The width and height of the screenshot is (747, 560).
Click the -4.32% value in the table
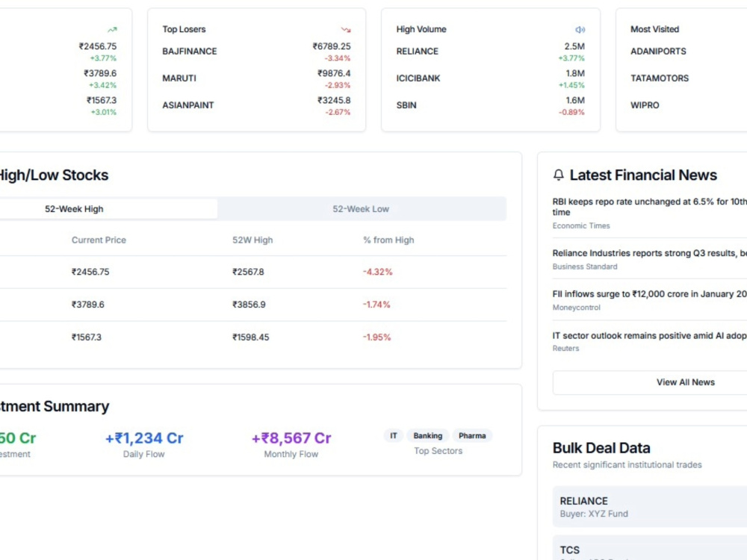pos(378,272)
